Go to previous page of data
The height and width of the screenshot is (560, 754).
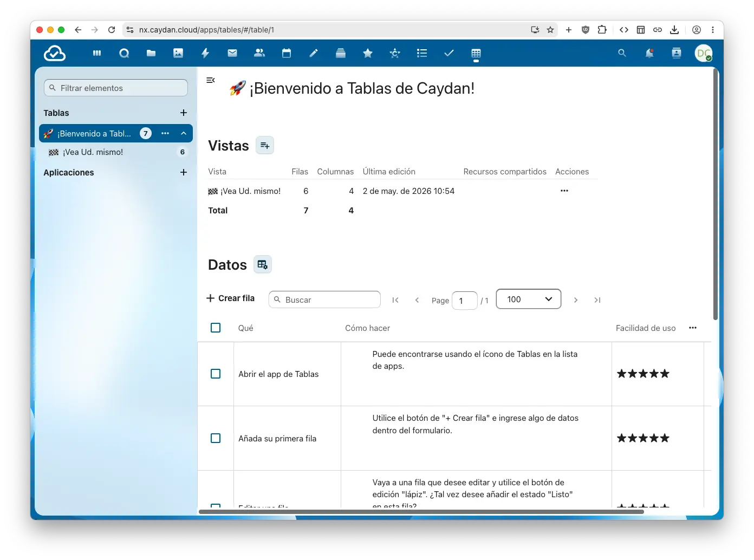point(417,300)
